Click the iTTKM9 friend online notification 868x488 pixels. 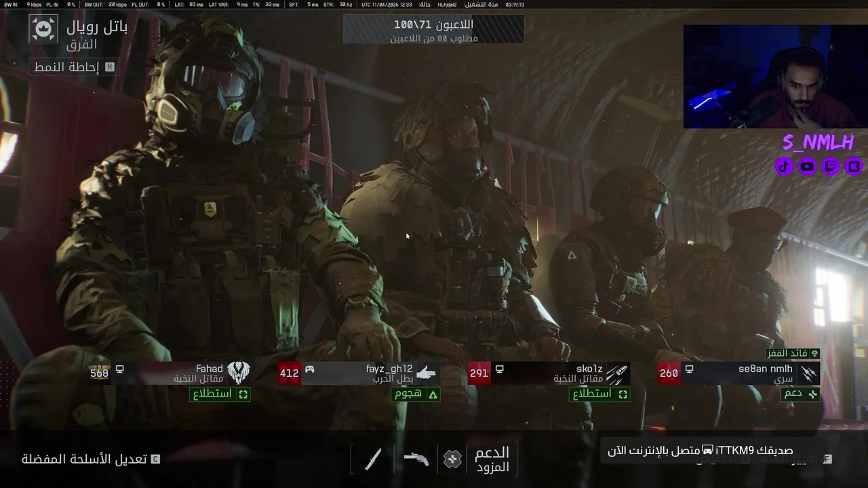pos(700,451)
